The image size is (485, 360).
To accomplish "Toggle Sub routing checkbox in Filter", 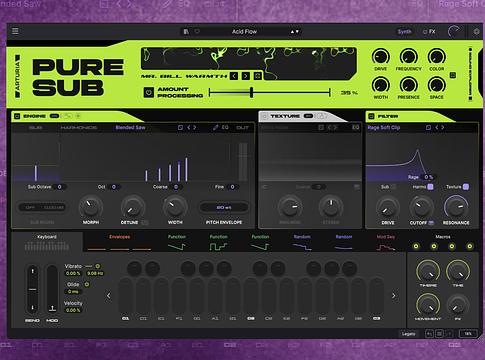I will pos(393,187).
